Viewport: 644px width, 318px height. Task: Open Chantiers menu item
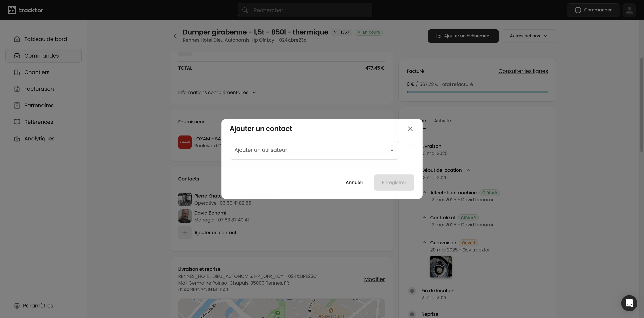[x=44, y=72]
